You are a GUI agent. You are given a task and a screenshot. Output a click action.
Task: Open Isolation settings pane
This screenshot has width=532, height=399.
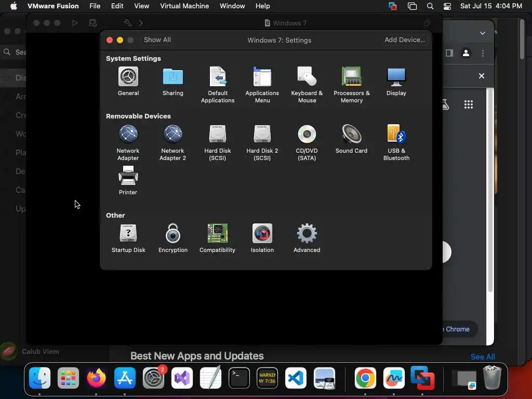pos(262,238)
